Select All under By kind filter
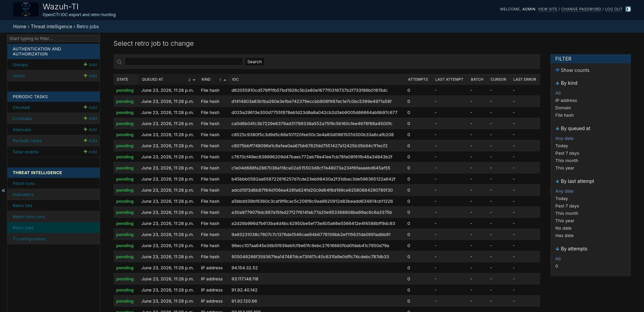Viewport: 644px width, 312px height. point(558,93)
